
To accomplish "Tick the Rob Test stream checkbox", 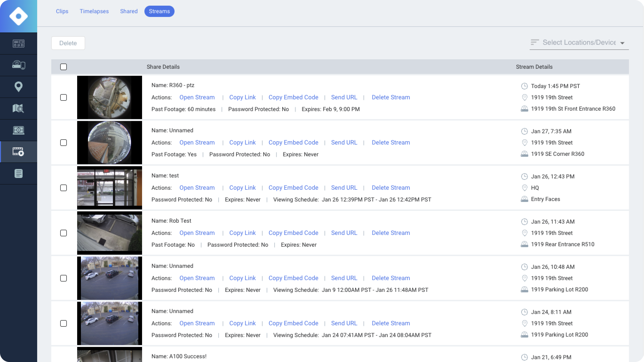I will coord(64,233).
